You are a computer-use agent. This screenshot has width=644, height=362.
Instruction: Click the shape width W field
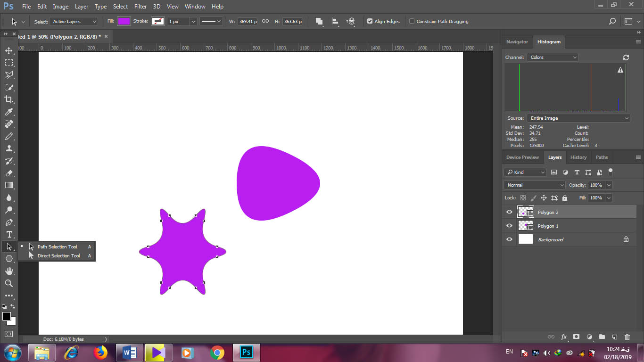[248, 22]
